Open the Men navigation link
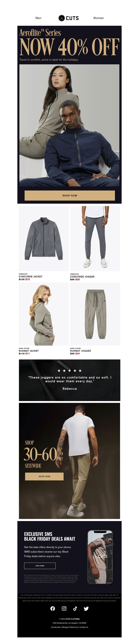 38,18
